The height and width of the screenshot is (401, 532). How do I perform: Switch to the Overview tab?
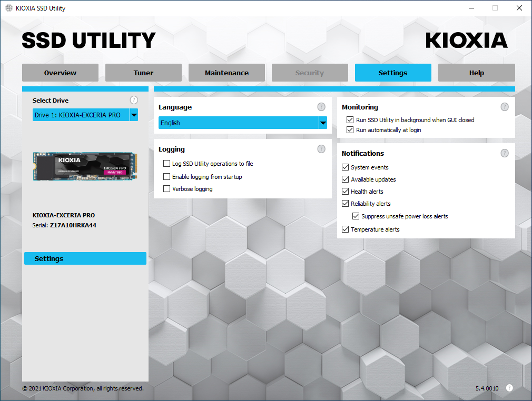point(61,73)
